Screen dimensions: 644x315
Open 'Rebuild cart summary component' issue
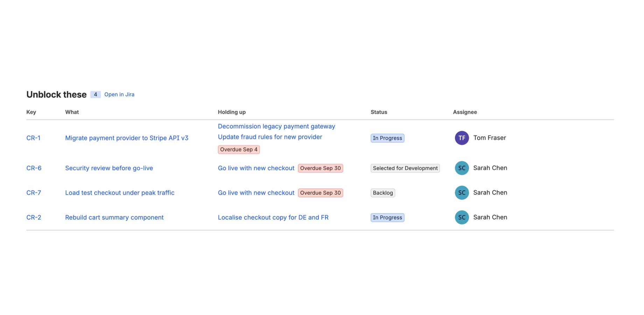114,217
